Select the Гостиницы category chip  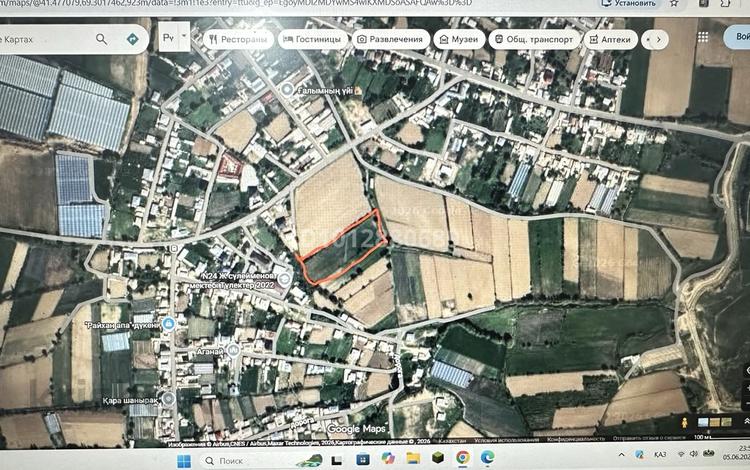point(313,39)
